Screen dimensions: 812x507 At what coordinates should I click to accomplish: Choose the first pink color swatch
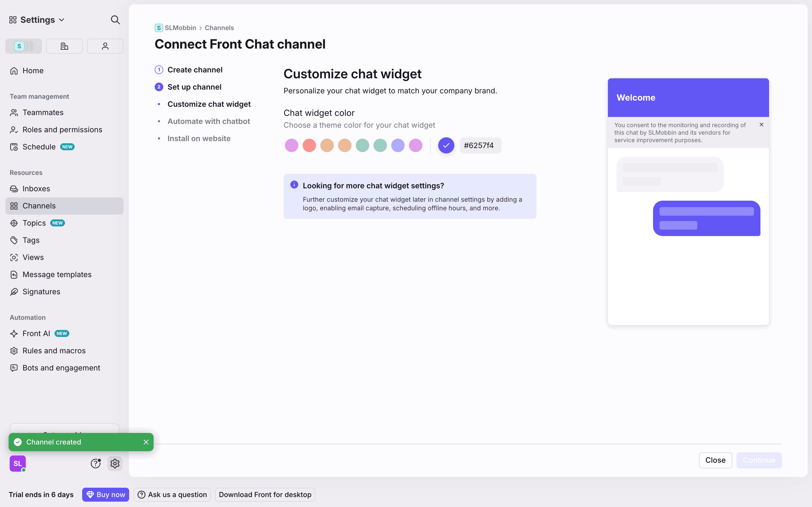coord(291,145)
